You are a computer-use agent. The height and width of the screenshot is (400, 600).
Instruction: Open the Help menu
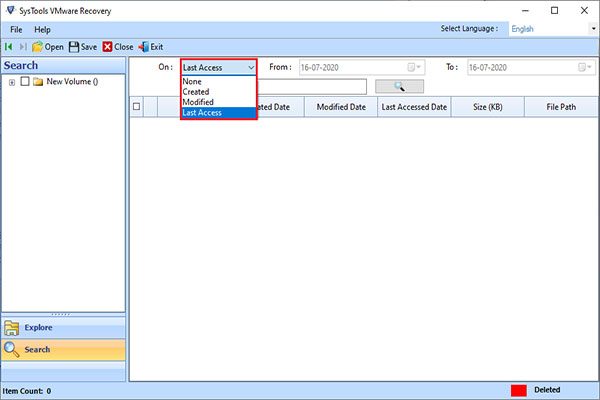click(x=42, y=29)
